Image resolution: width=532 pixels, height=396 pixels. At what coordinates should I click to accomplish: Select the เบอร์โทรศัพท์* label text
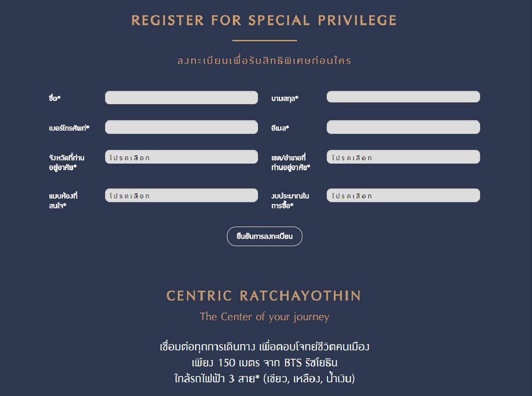point(69,128)
